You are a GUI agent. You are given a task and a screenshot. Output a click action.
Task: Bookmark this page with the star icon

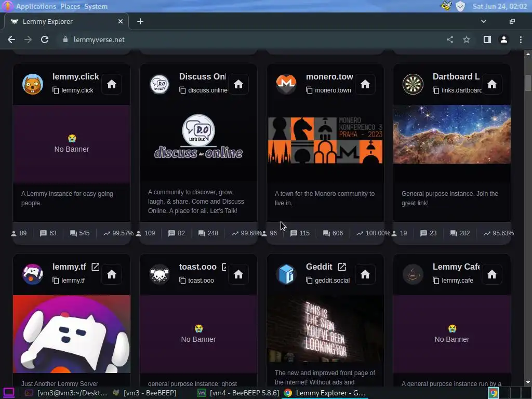tap(467, 39)
